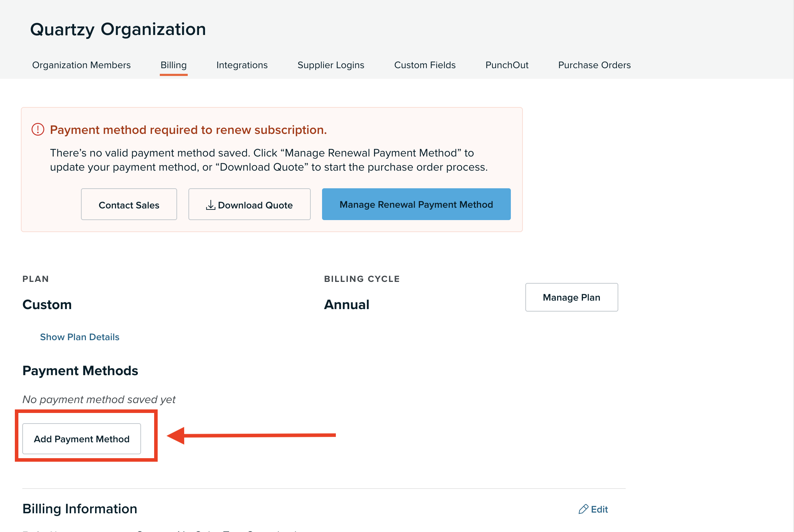This screenshot has height=532, width=794.
Task: Open the Organization Members tab
Action: (81, 65)
